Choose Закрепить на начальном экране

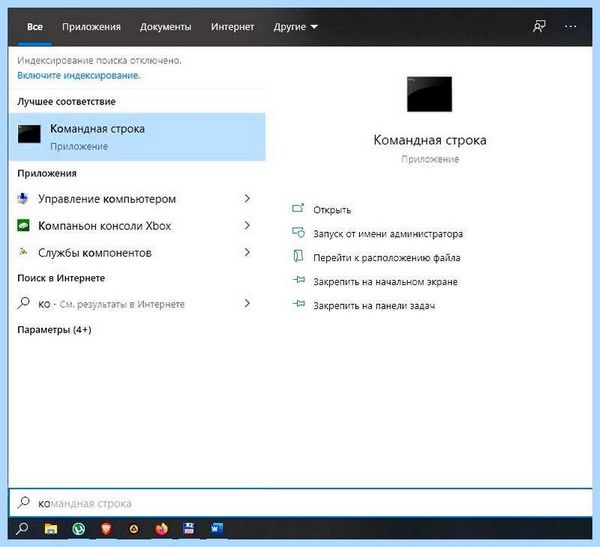click(x=385, y=282)
